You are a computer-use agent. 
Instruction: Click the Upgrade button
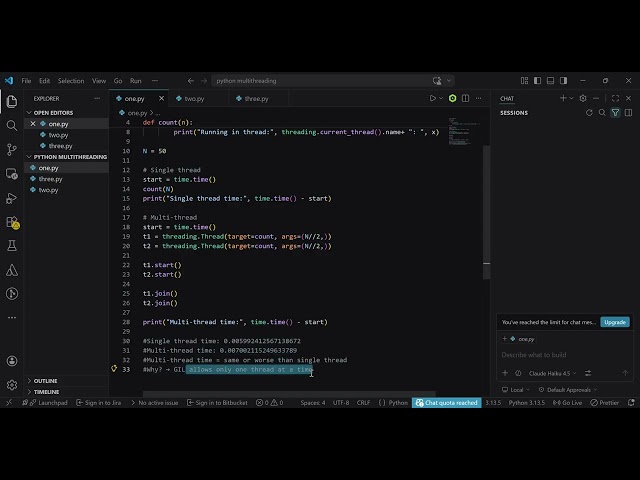(x=615, y=322)
